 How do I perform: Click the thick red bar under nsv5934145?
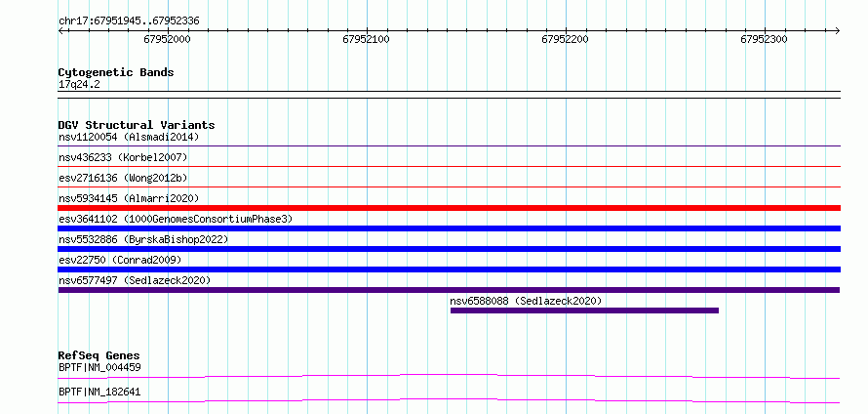pos(449,208)
